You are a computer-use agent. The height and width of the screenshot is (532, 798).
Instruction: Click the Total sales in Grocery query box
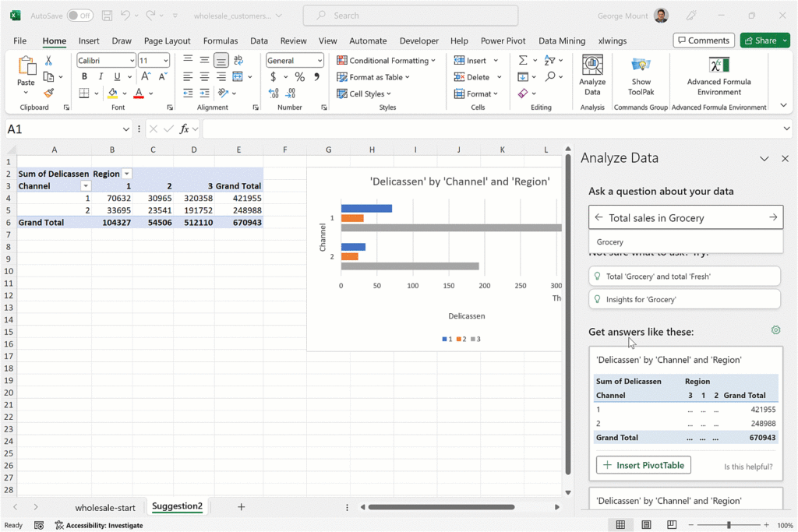click(684, 218)
